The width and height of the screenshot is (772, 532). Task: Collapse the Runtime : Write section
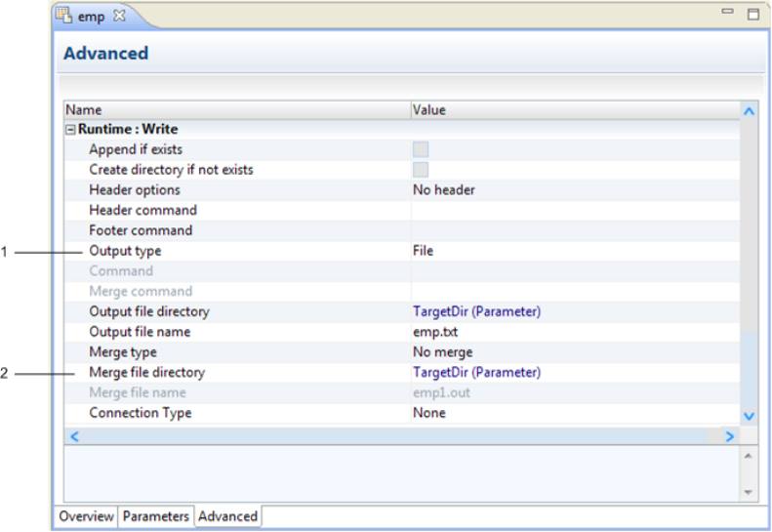click(x=70, y=129)
